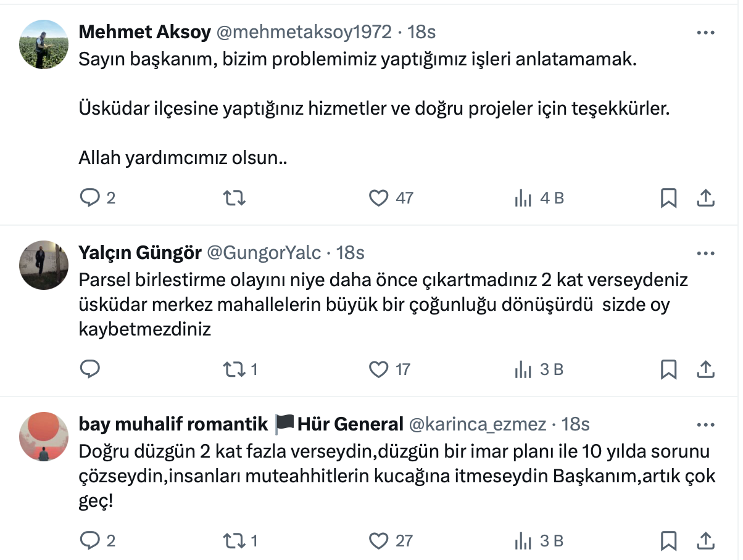Like Yalçın Güngör's tweet

tap(378, 369)
